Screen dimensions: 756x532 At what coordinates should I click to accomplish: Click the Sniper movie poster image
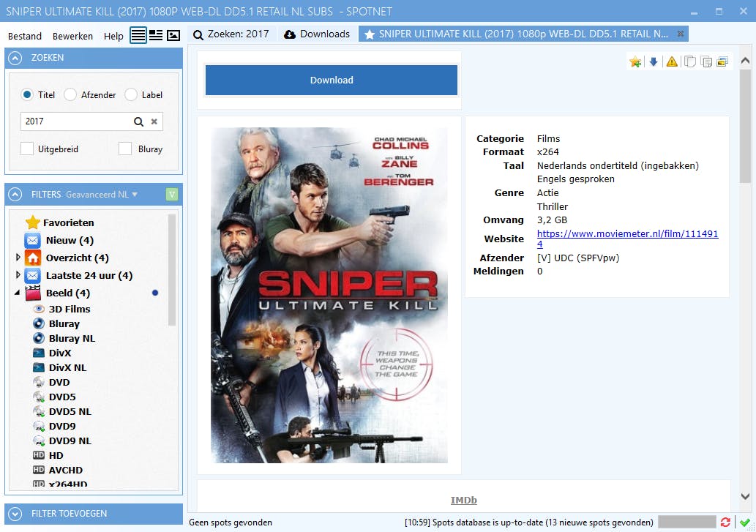tap(329, 295)
